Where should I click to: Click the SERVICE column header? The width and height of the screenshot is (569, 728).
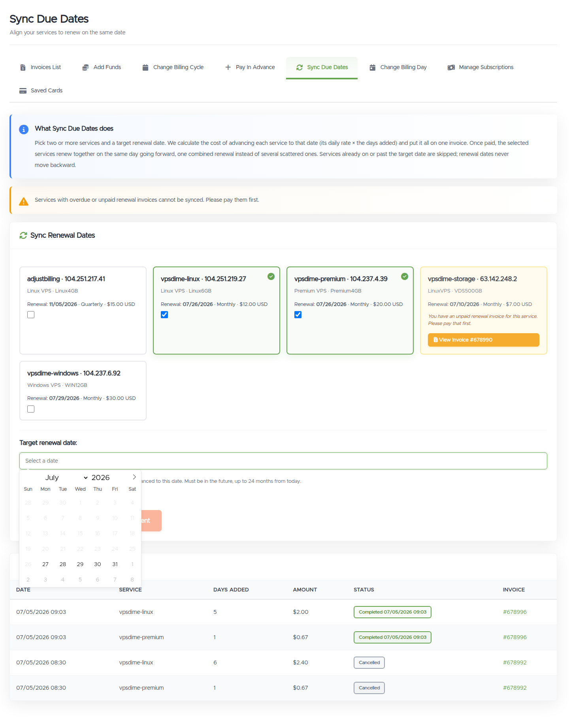pos(130,590)
